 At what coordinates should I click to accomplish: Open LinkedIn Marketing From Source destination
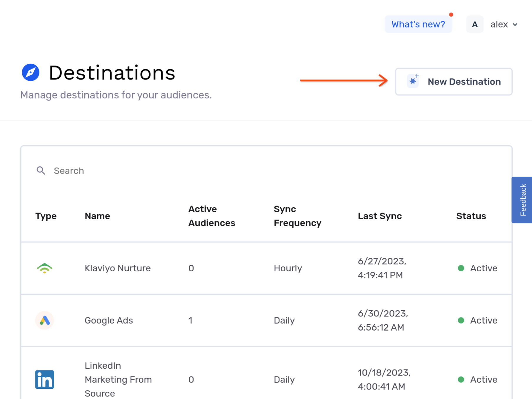click(x=118, y=379)
